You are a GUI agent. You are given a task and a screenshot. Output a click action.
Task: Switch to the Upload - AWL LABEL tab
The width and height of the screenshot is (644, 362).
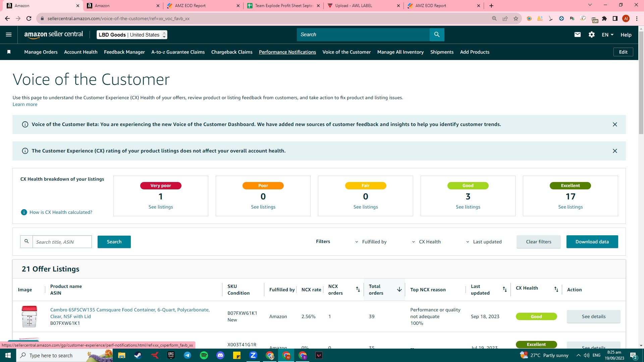point(364,6)
